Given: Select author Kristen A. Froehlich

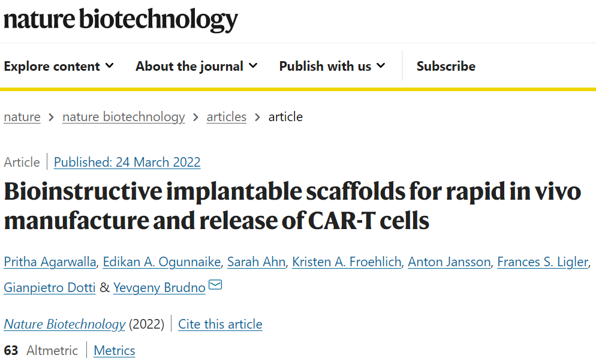Looking at the screenshot, I should 346,261.
